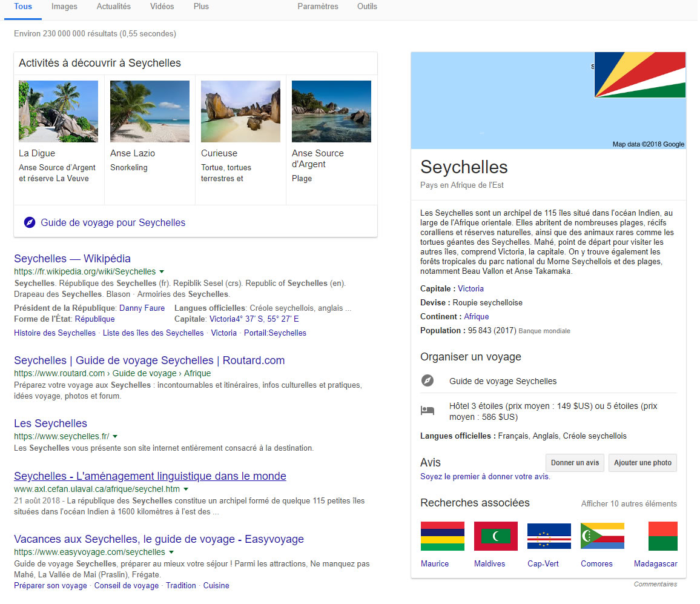Open Liste des îles des Seychelles sitelink
700x604 pixels.
pyautogui.click(x=153, y=333)
